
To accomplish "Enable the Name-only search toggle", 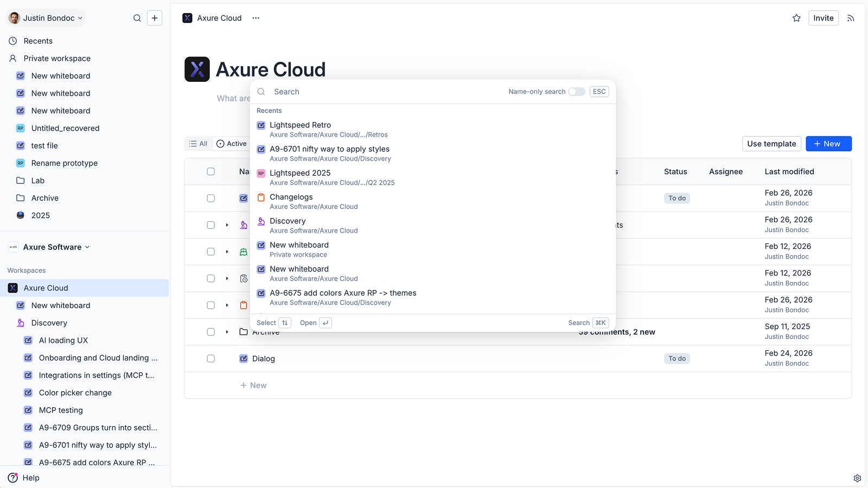I will click(576, 92).
